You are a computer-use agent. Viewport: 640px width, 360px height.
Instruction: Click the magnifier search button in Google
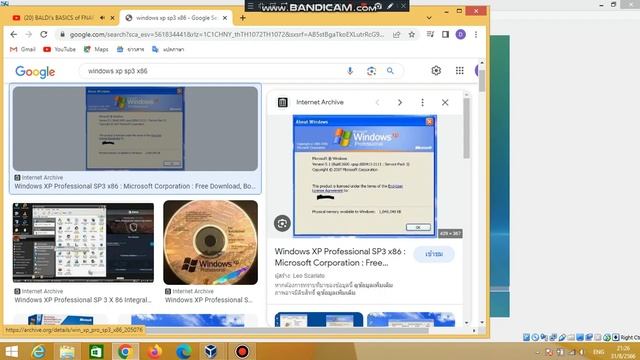[x=390, y=71]
